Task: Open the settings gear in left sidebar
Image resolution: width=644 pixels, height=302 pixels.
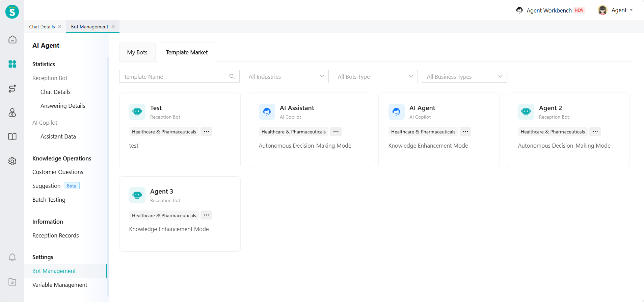Action: [12, 161]
